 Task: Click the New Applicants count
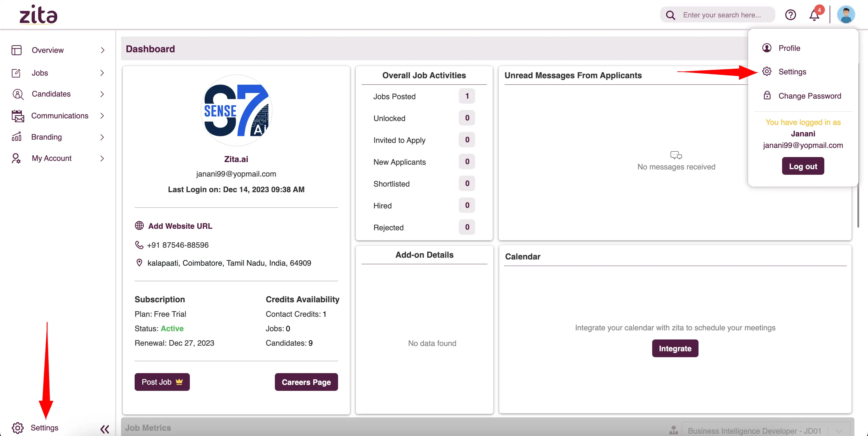point(467,162)
